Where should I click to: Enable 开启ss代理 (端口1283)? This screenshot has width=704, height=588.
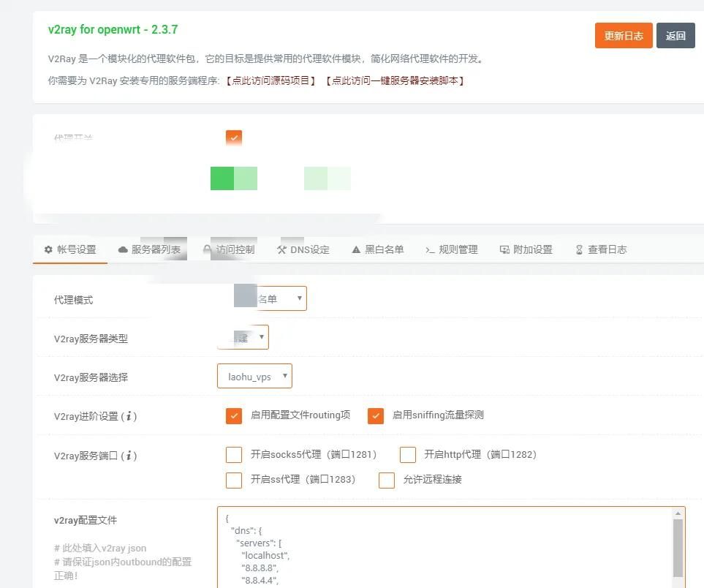coord(234,480)
